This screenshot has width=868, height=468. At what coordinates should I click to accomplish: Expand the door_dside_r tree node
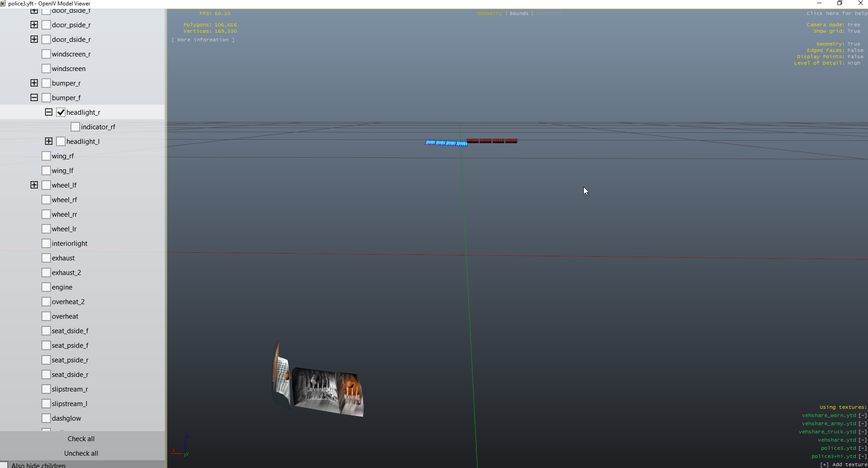click(34, 39)
